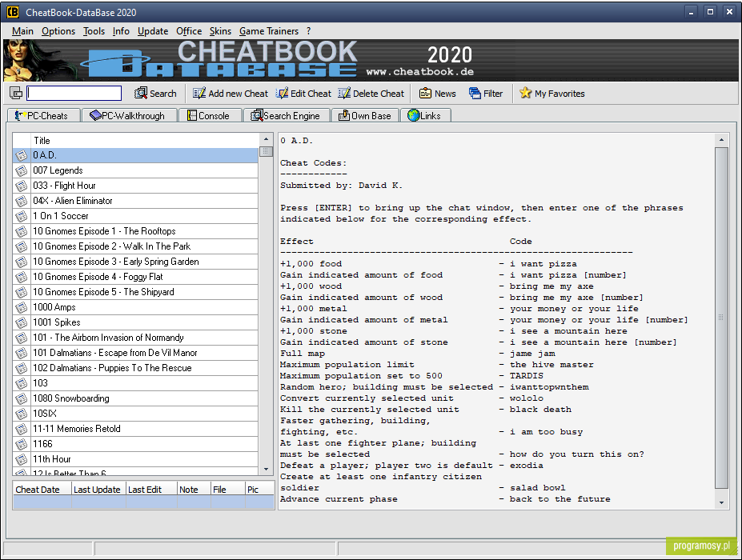Screen dimensions: 742x560
Task: Click the Last Update column header
Action: [98, 490]
